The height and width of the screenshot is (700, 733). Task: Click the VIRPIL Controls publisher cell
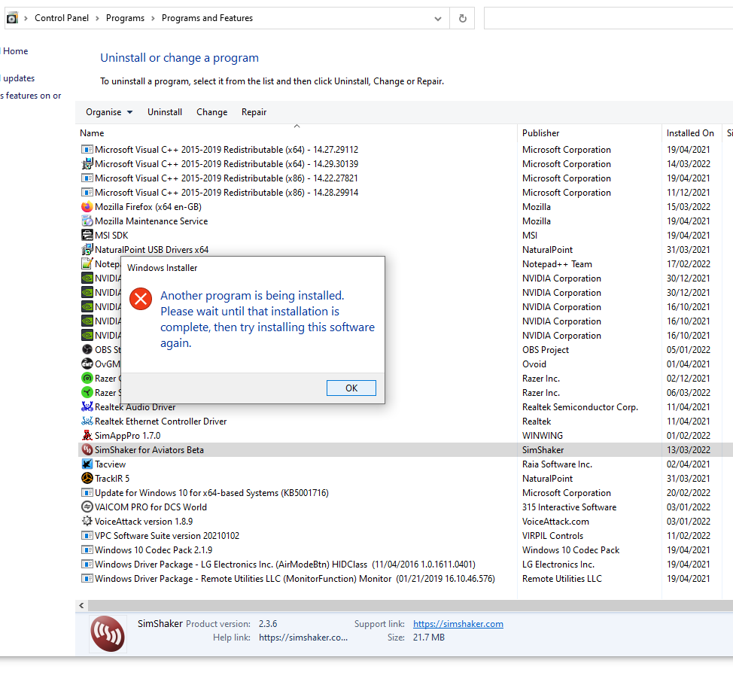tap(552, 536)
